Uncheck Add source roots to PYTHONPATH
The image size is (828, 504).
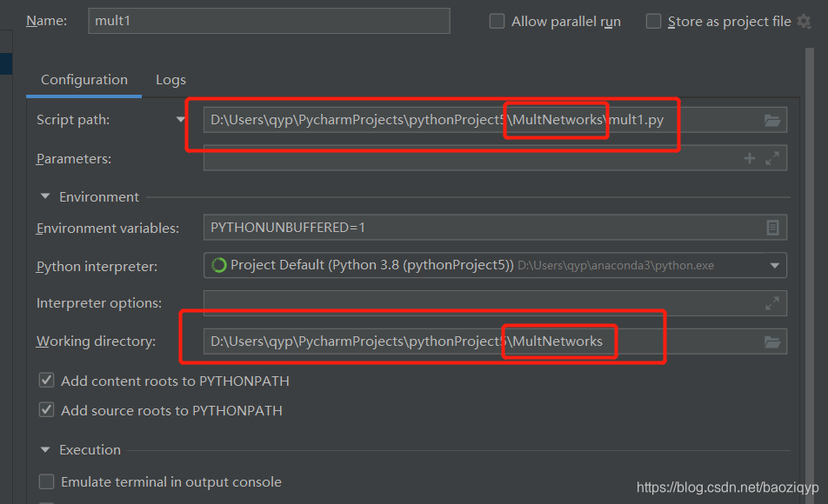pos(46,409)
